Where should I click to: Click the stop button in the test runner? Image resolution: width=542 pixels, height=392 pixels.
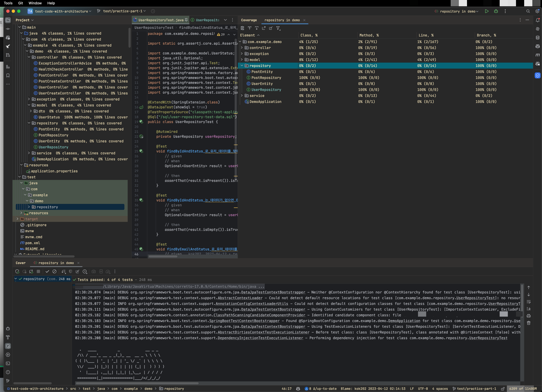[38, 272]
